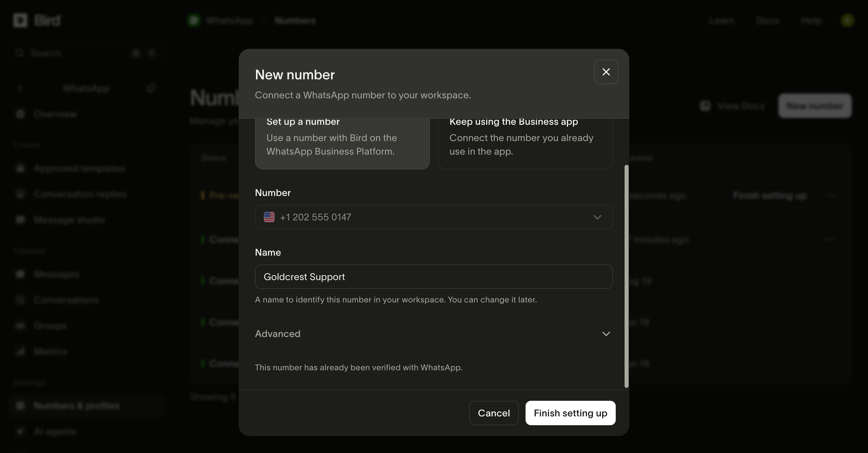
Task: Open the Overview sidebar item
Action: point(55,114)
